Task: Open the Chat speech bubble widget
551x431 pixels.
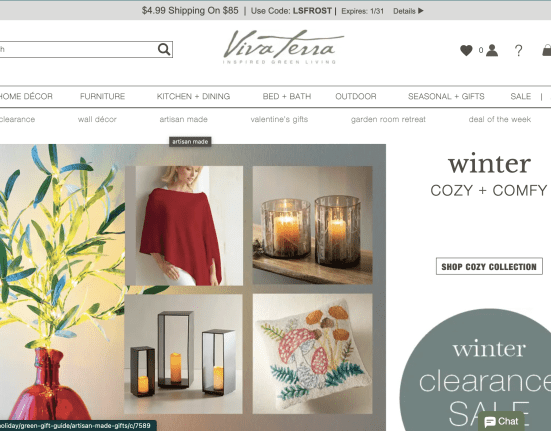Action: [501, 421]
